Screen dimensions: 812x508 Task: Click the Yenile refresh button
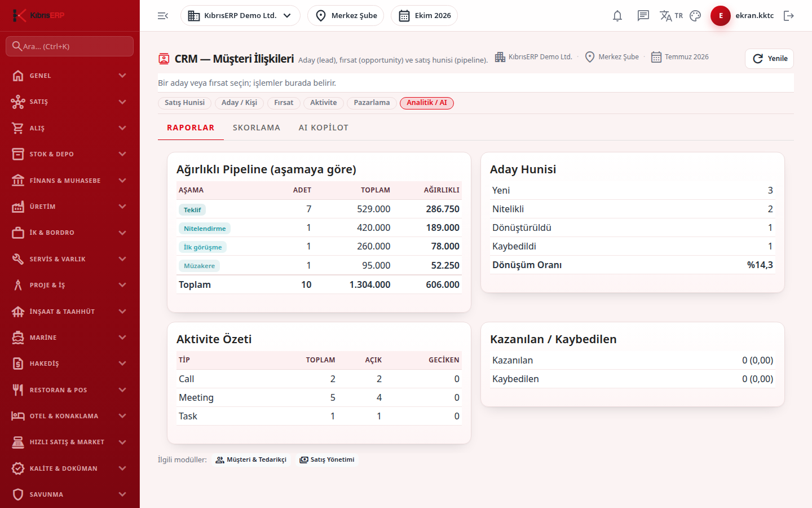point(769,59)
